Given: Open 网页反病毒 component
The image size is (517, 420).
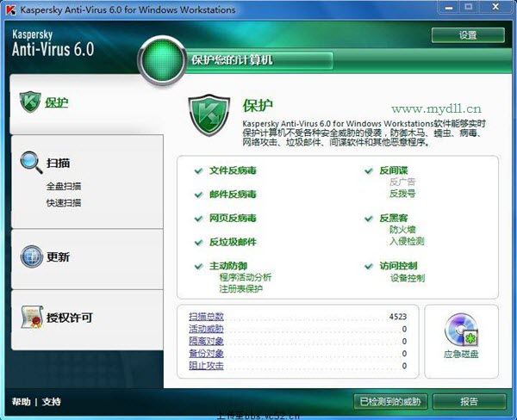Looking at the screenshot, I should pyautogui.click(x=233, y=218).
